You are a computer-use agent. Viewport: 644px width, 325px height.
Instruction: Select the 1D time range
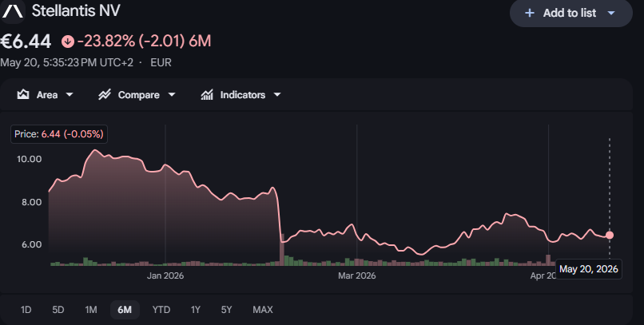click(26, 310)
